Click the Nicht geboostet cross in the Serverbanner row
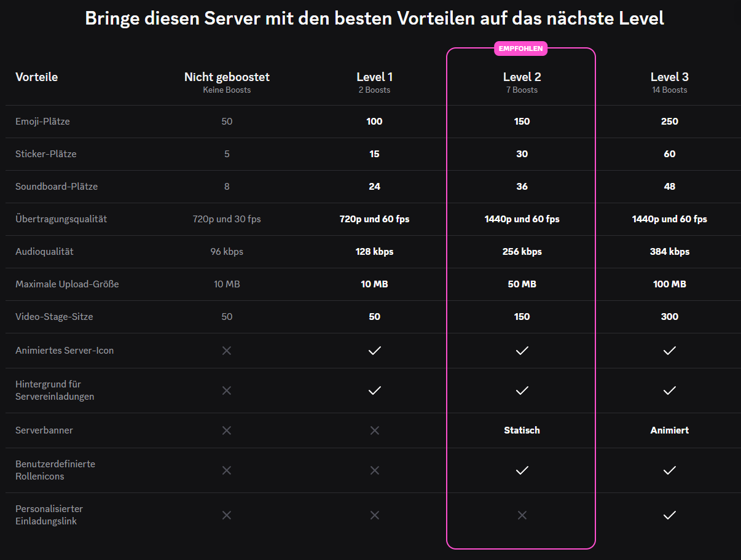This screenshot has width=741, height=560. click(x=227, y=430)
